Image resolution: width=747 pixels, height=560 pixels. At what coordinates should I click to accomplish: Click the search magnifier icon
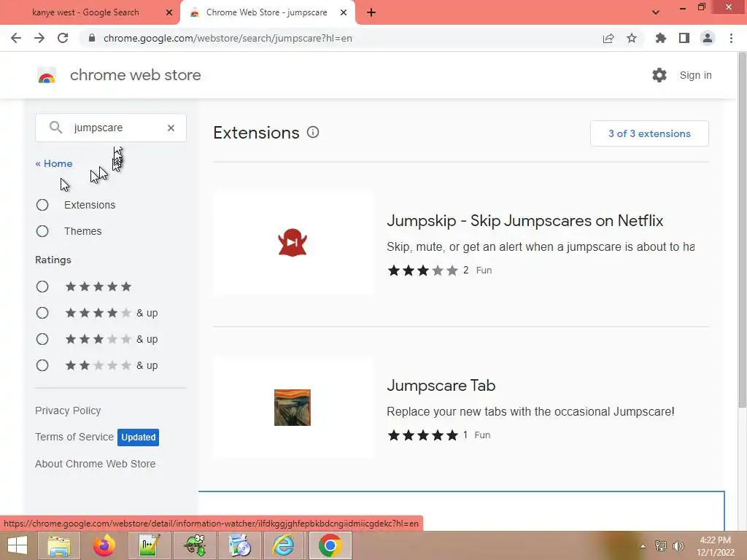pos(55,127)
